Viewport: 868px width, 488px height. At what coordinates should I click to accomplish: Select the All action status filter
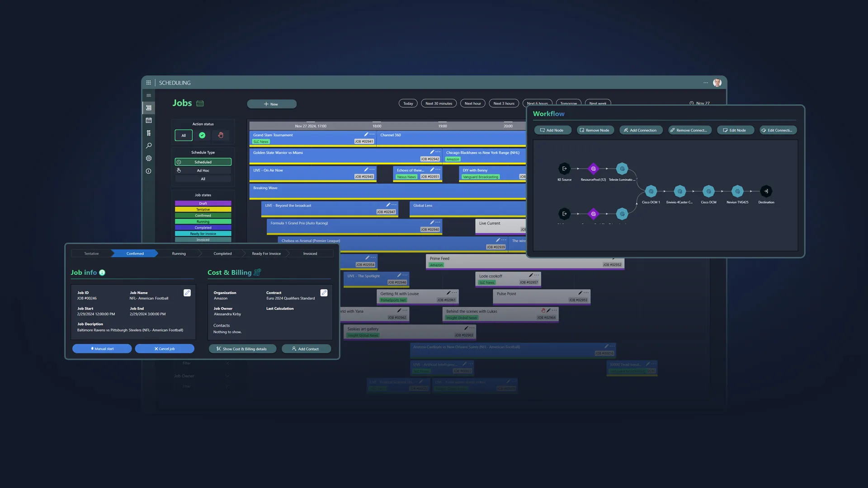[184, 135]
